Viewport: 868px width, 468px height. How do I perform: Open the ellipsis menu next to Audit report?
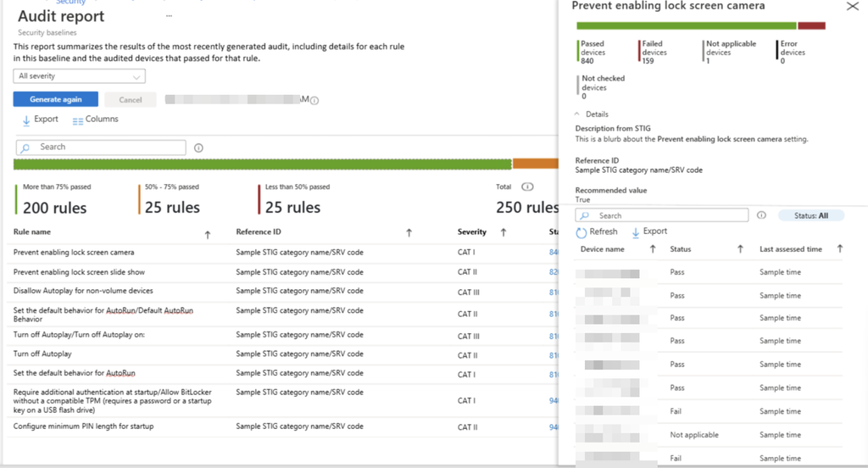point(169,16)
